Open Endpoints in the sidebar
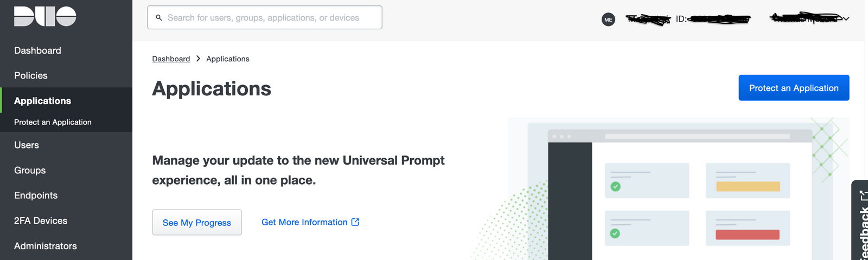 (36, 196)
